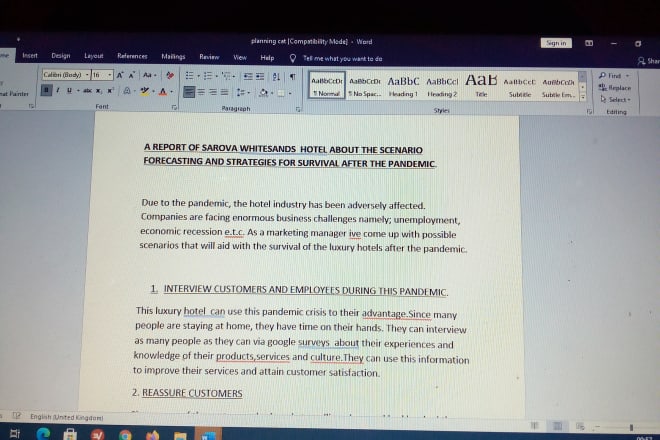Open the Review ribbon tab
The width and height of the screenshot is (660, 440).
(209, 57)
